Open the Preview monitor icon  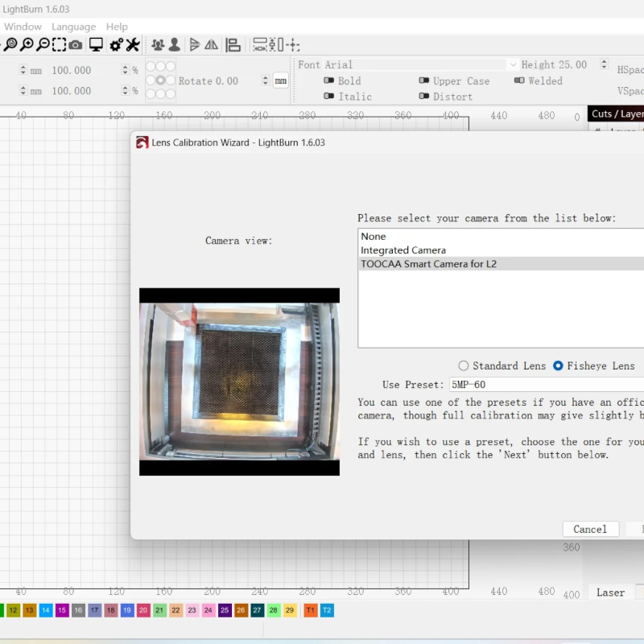tap(96, 44)
